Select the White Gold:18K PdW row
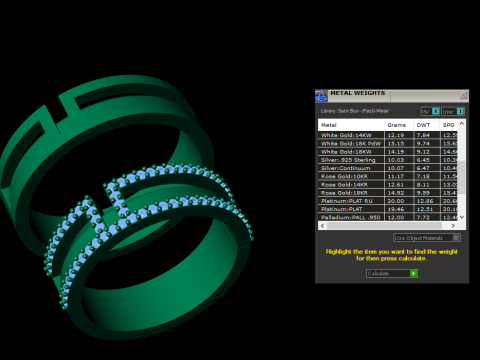The height and width of the screenshot is (360, 480). pos(388,143)
